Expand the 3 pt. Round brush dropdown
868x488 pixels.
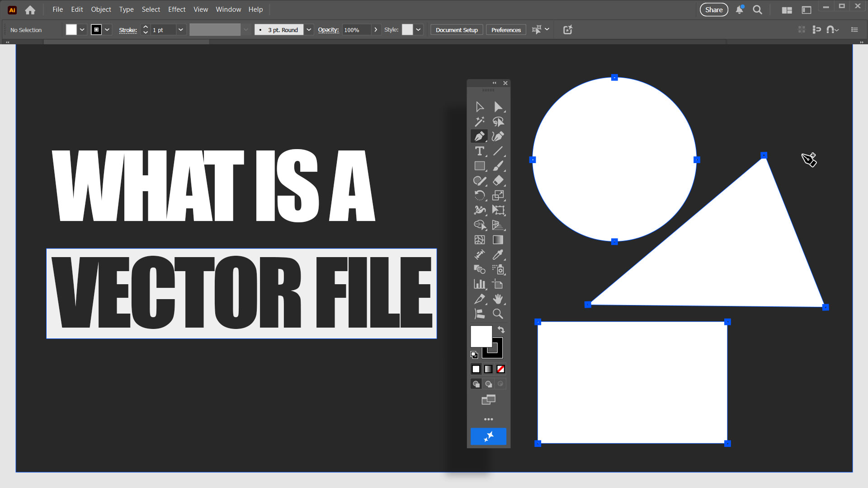pyautogui.click(x=309, y=30)
